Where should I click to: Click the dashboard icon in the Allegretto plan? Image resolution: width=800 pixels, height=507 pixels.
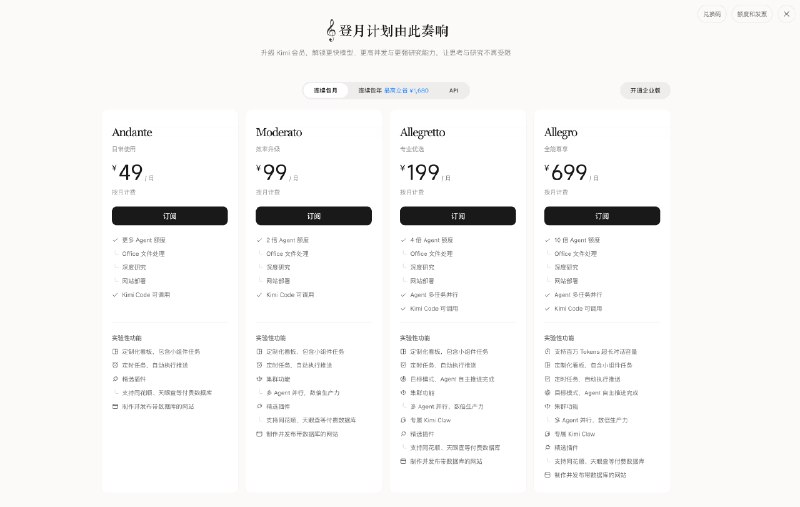403,351
